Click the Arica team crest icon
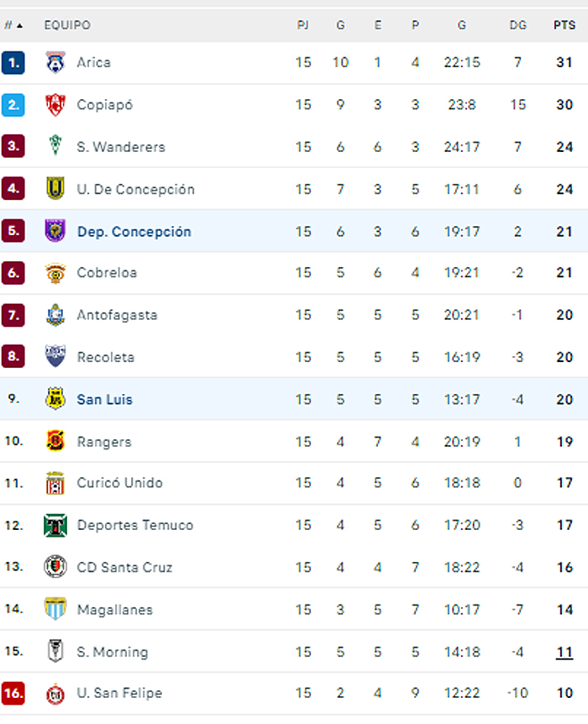Screen dimensions: 588x724 [x=55, y=62]
